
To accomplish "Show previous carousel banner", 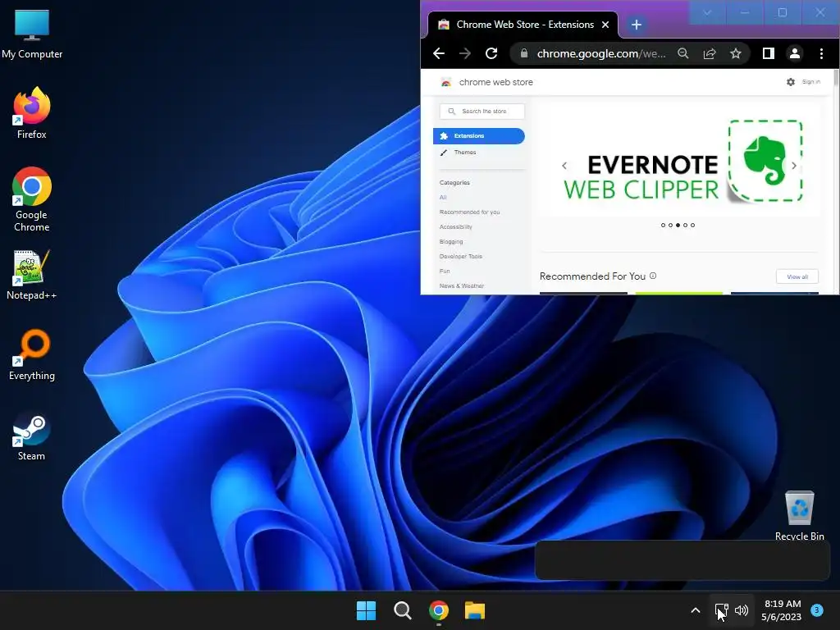I will [564, 166].
